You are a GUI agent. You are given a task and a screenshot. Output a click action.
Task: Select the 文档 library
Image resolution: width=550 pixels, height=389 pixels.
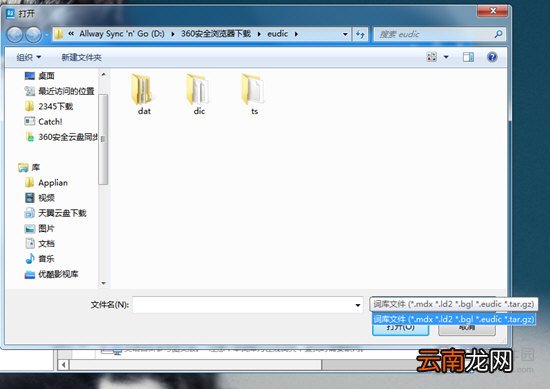click(40, 243)
